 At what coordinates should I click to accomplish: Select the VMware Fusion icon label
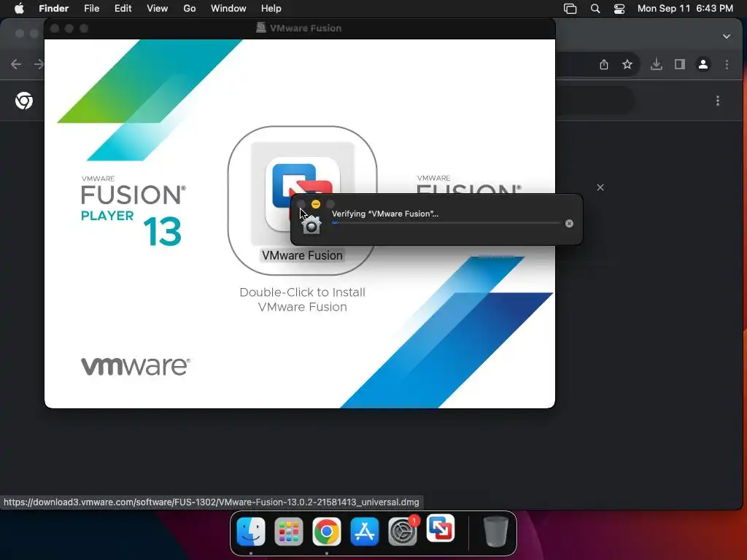302,256
